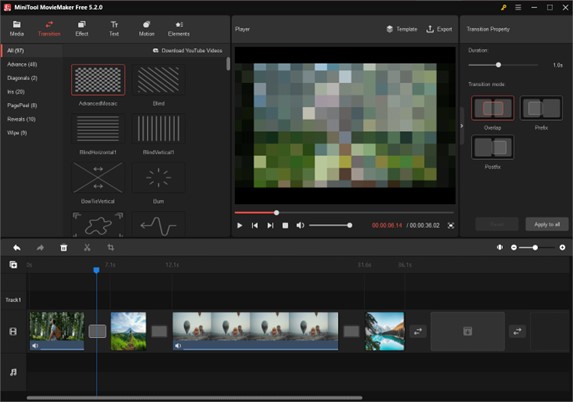Select the Iris (20) category

click(16, 92)
